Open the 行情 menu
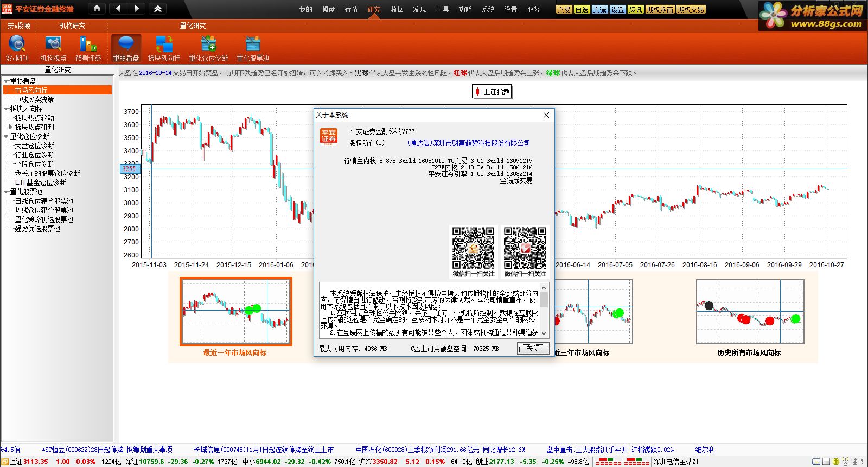The width and height of the screenshot is (868, 467). (351, 9)
